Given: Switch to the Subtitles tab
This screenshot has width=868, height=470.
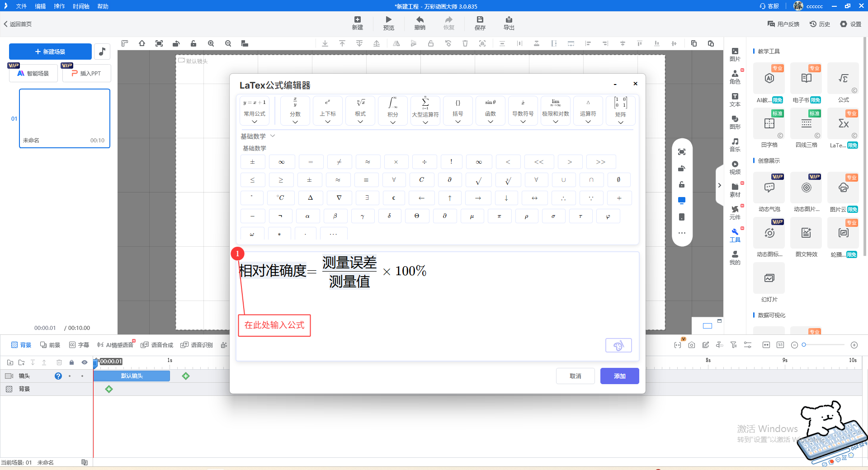Looking at the screenshot, I should (79, 345).
